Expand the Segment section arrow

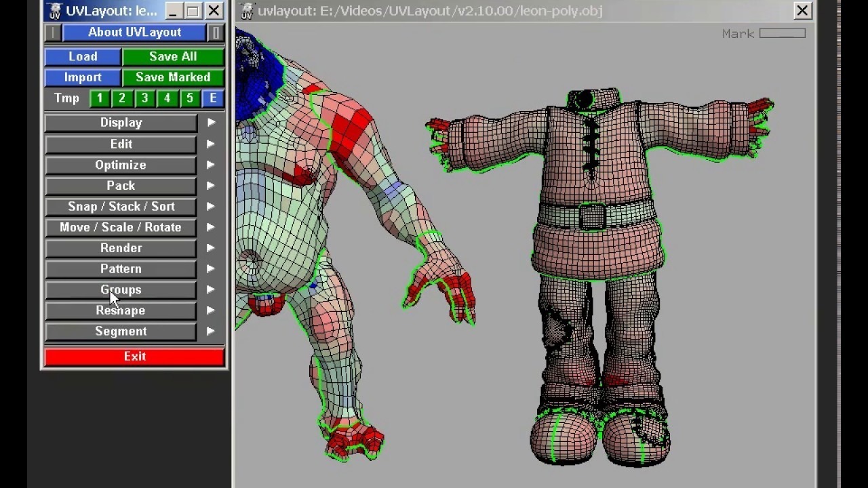(x=211, y=331)
